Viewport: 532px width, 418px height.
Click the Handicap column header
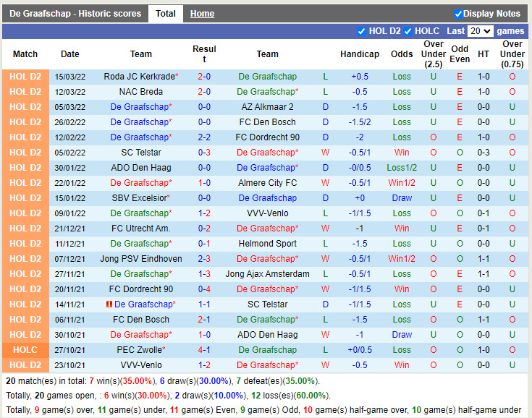coord(360,54)
